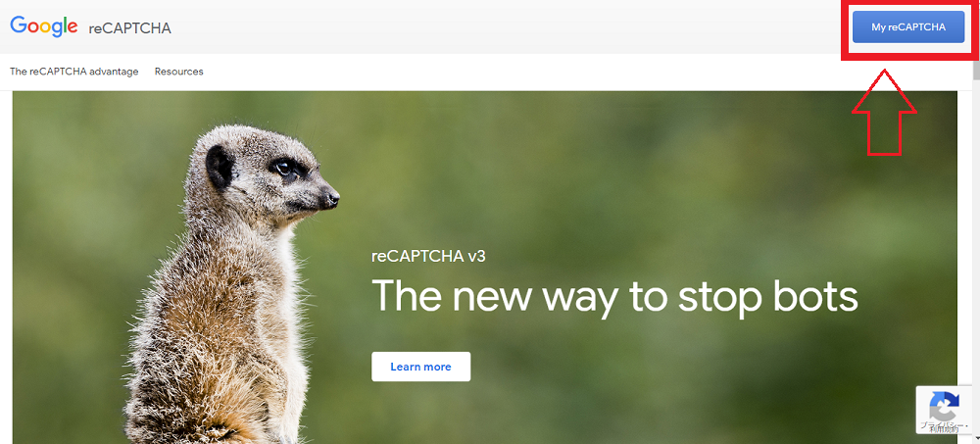Click the reCAPTCHA title beside Google logo

(x=129, y=28)
